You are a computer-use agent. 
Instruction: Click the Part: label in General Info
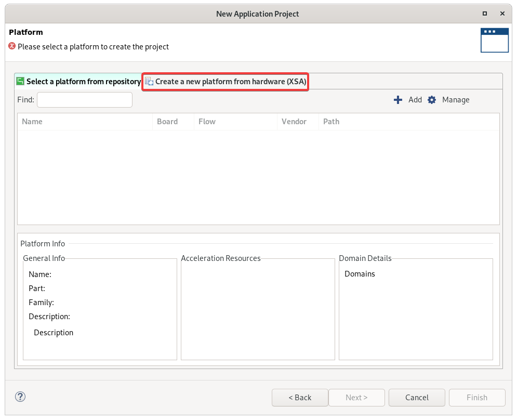[37, 288]
